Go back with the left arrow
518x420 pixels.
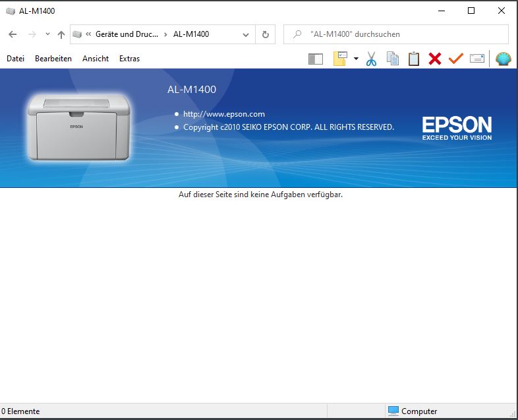pos(13,34)
